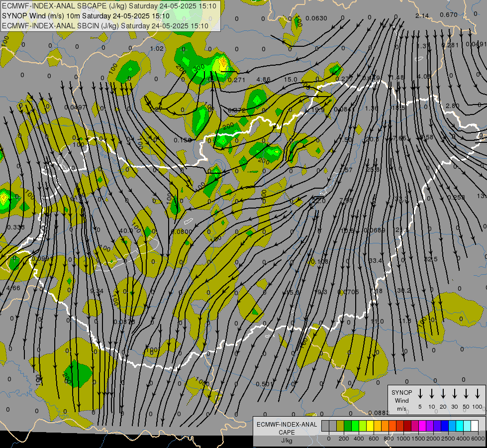Viewport: 487px width, 448px height.
Task: Select the dark green CAPE legend swatch
Action: coord(348,426)
